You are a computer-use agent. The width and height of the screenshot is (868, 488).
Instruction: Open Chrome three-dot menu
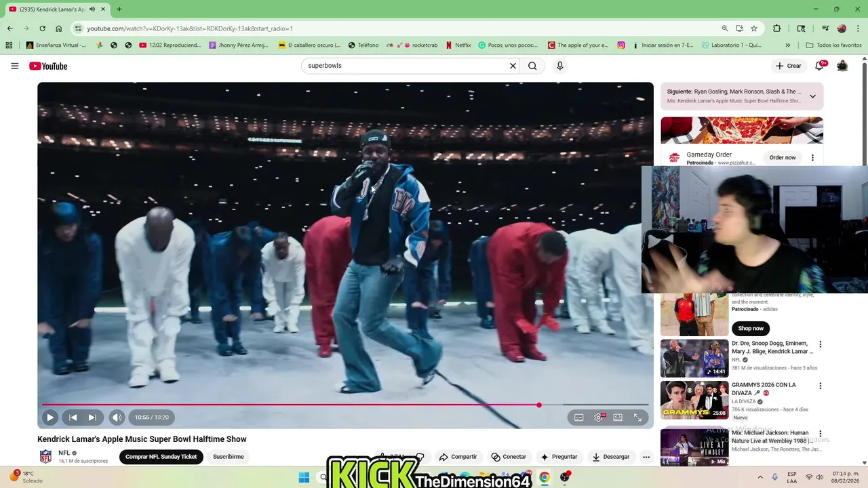(x=858, y=28)
